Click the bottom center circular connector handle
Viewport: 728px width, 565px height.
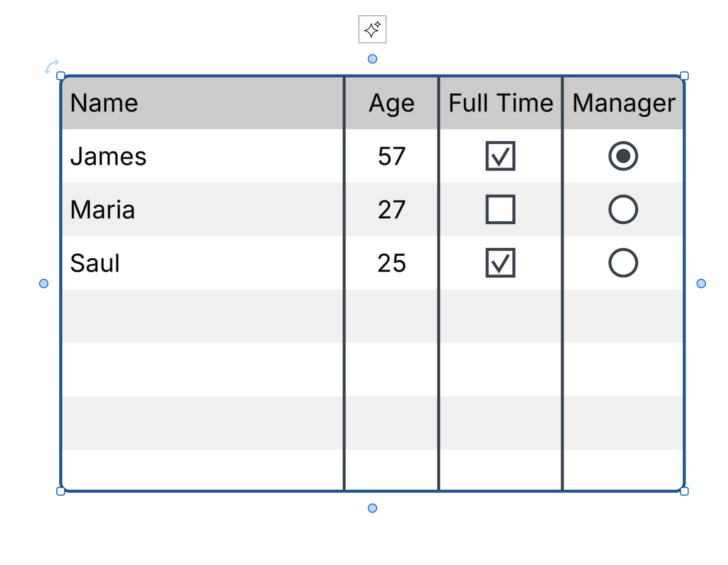pos(372,508)
